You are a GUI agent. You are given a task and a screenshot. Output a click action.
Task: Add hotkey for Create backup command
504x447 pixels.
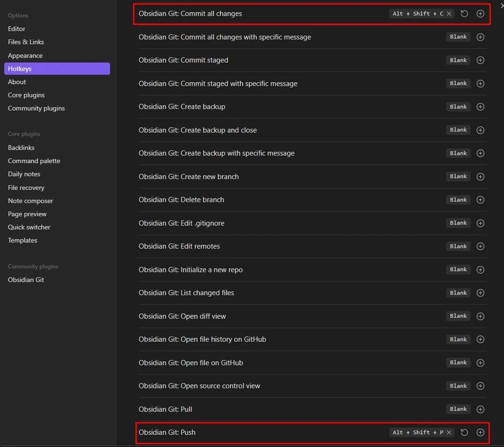coord(480,107)
